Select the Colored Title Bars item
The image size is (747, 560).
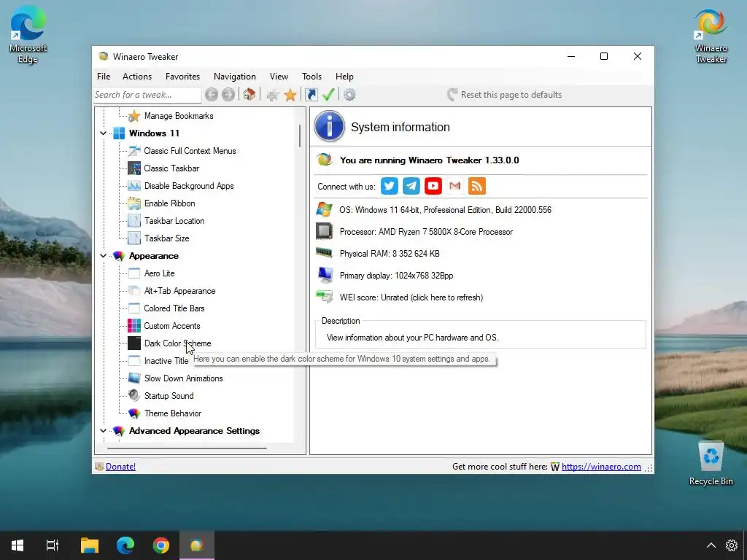point(174,308)
